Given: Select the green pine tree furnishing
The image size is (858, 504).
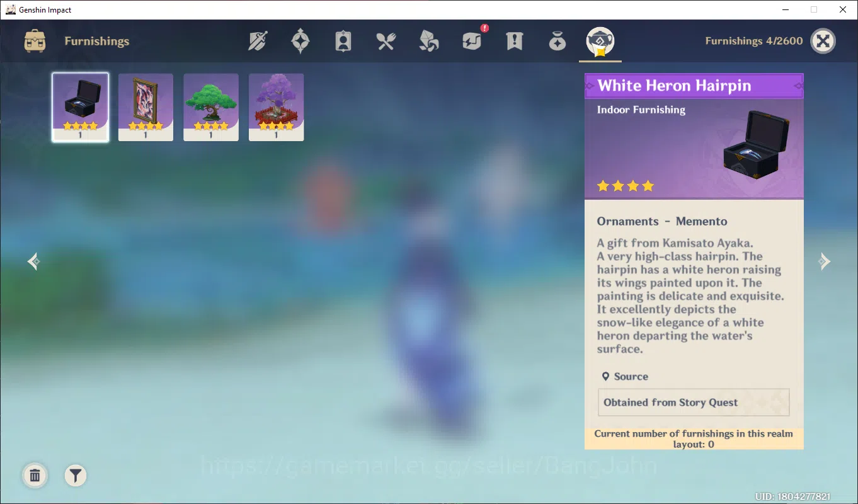Looking at the screenshot, I should (211, 107).
